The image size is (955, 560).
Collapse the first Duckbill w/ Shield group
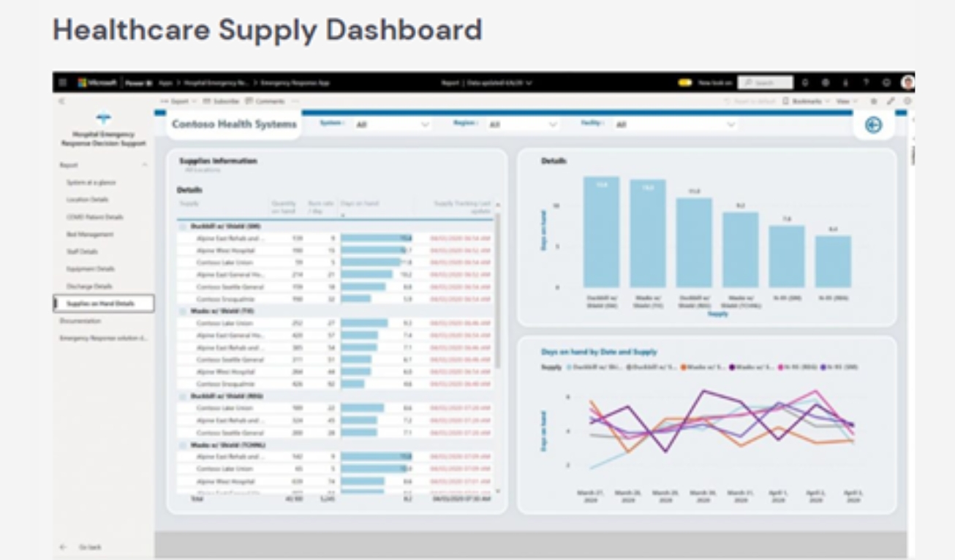(182, 227)
